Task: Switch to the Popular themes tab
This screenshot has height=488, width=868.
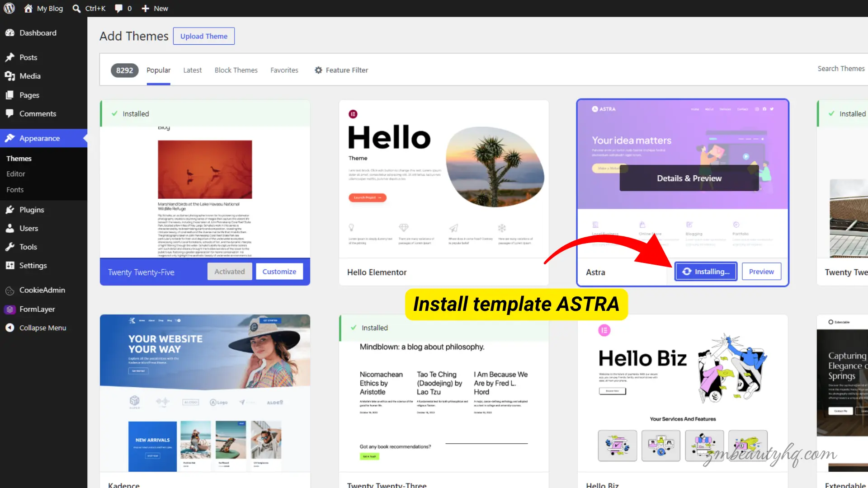Action: pos(158,70)
